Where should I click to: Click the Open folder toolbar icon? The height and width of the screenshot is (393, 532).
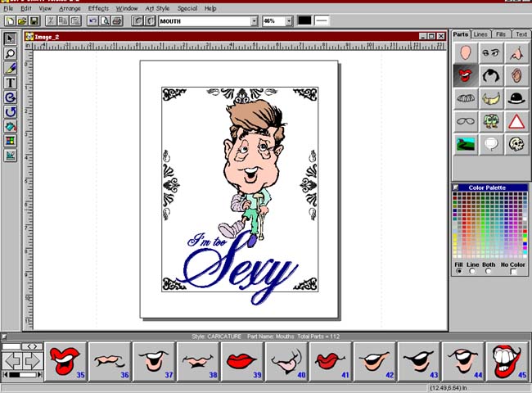click(22, 21)
